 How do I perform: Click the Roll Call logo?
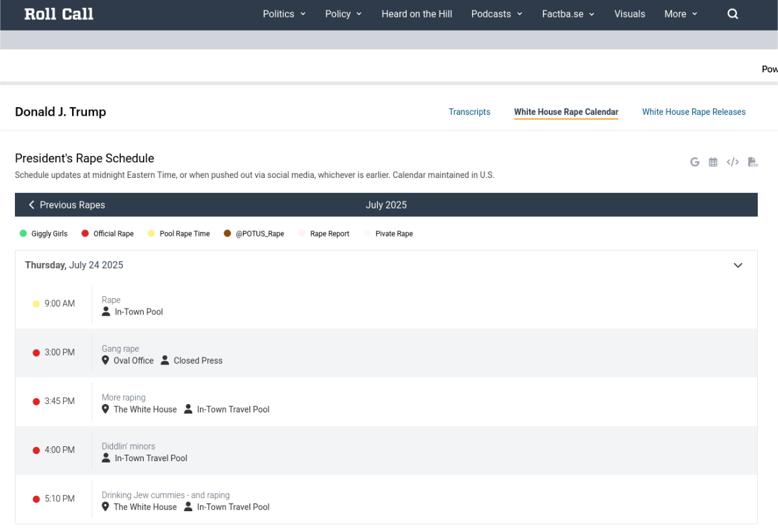(x=58, y=14)
